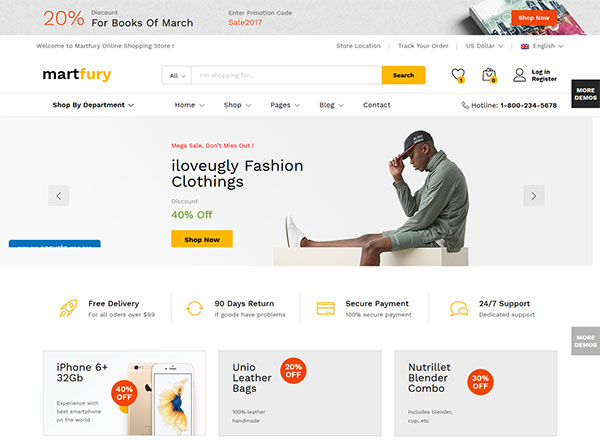Go to previous slide arrow
Screen dimensions: 600x440
pos(59,196)
